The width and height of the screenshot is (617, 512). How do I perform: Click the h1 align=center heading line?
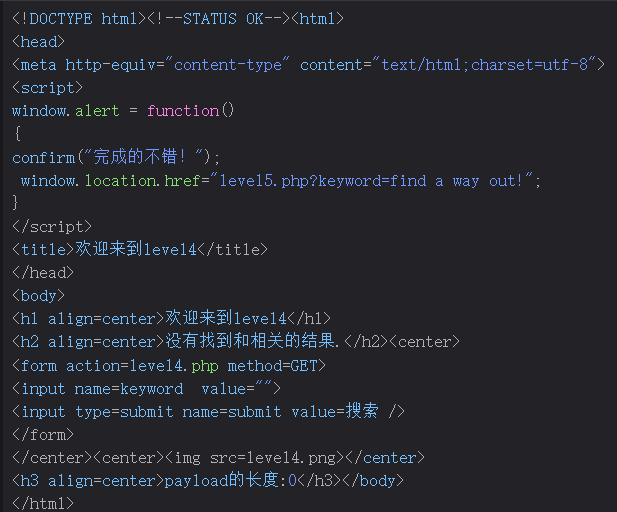(170, 318)
